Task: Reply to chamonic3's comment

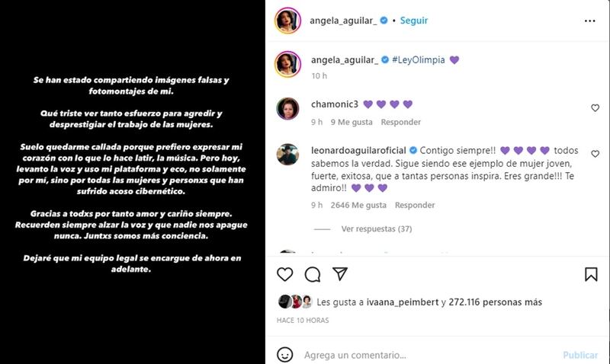Action: pos(401,122)
